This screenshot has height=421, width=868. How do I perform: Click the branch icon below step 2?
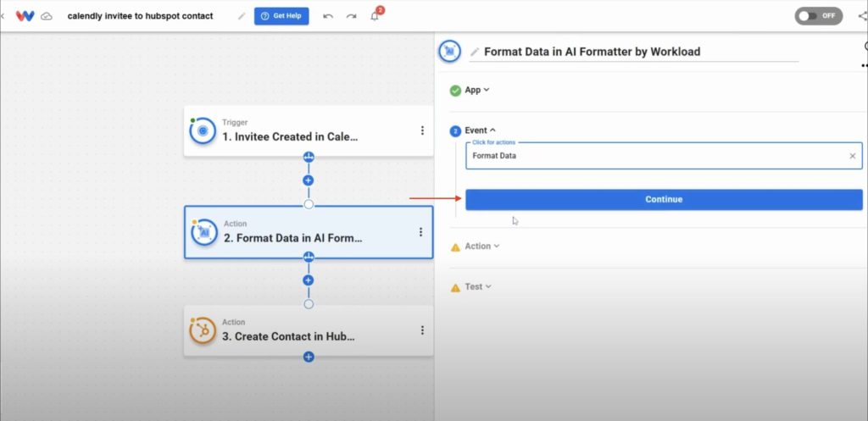click(309, 257)
